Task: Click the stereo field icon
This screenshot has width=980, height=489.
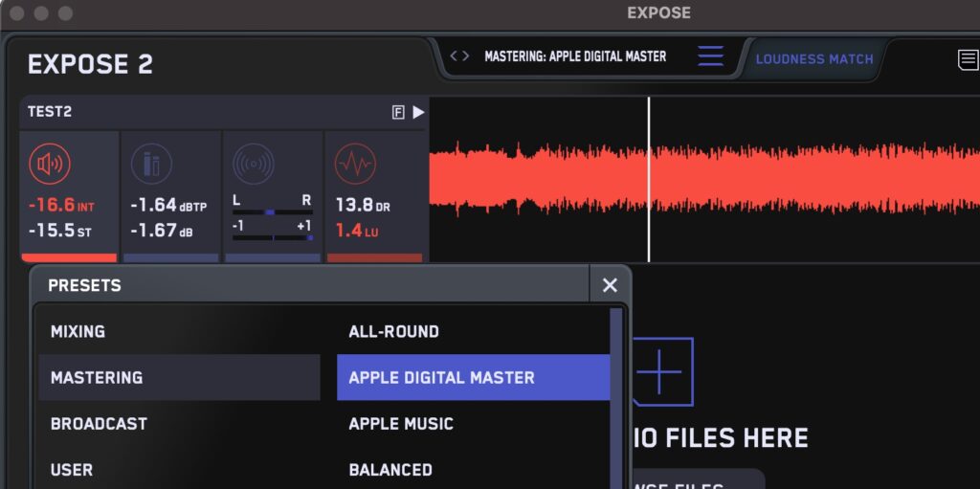Action: point(253,165)
